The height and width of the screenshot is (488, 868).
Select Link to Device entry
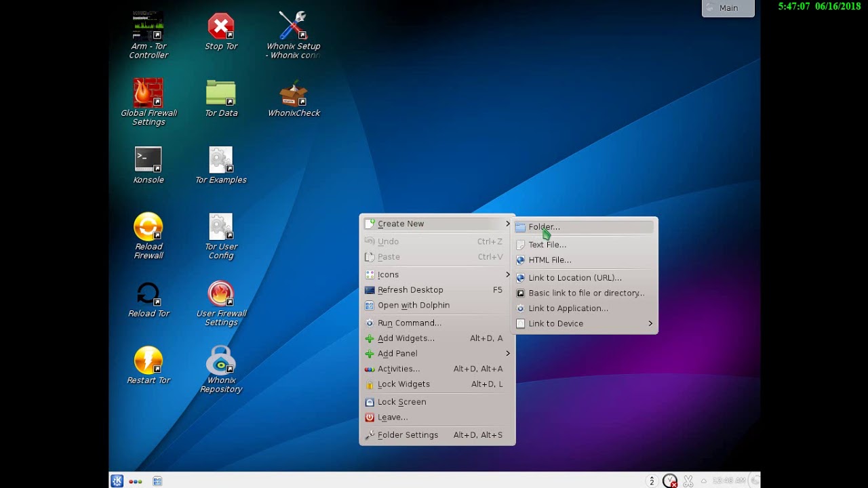point(585,324)
